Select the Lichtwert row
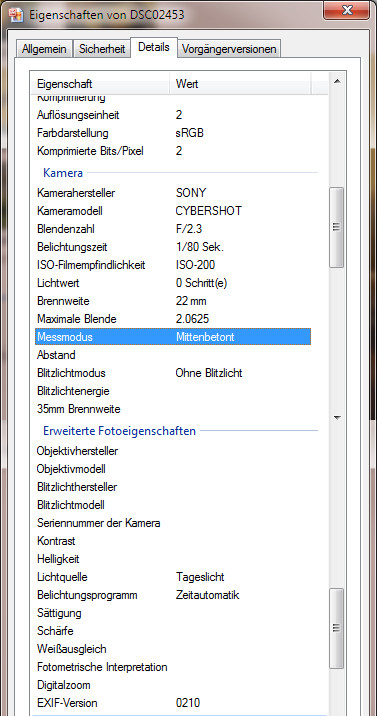The image size is (377, 716). [173, 283]
